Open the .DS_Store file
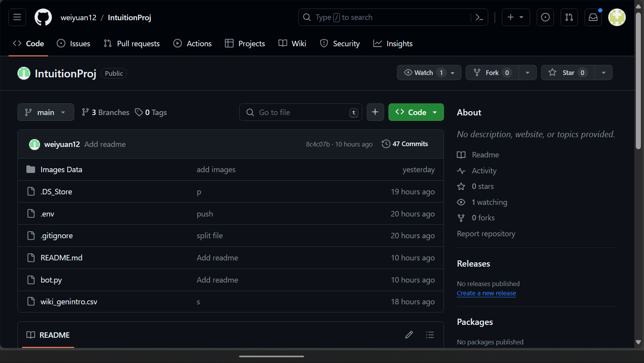This screenshot has height=363, width=644. 56,192
